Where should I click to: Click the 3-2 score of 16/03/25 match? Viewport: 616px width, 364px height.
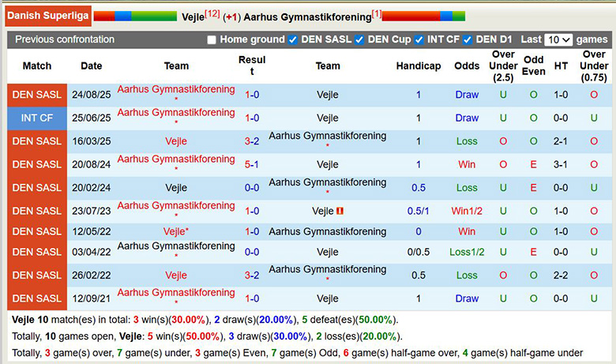click(x=252, y=141)
